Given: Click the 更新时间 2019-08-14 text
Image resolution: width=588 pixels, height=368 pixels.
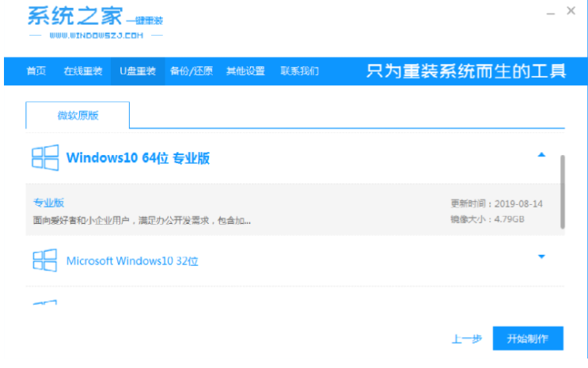Looking at the screenshot, I should point(496,203).
